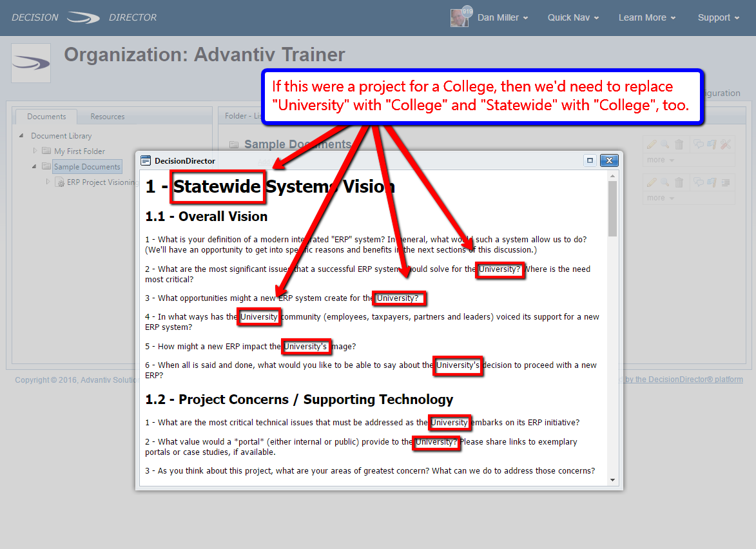Expand ERP Project Visioning tree node

pos(48,182)
